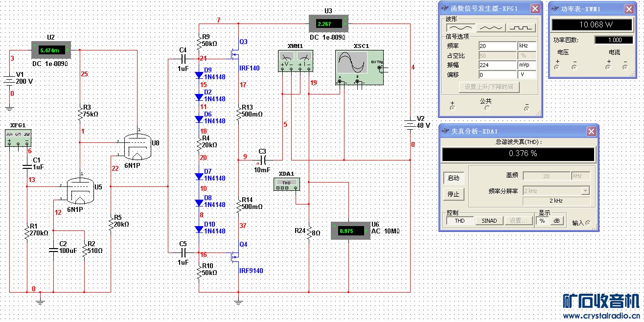Expand the 2 kHz frequency resolution dropdown
Viewport: 644px width, 322px height.
pyautogui.click(x=556, y=191)
